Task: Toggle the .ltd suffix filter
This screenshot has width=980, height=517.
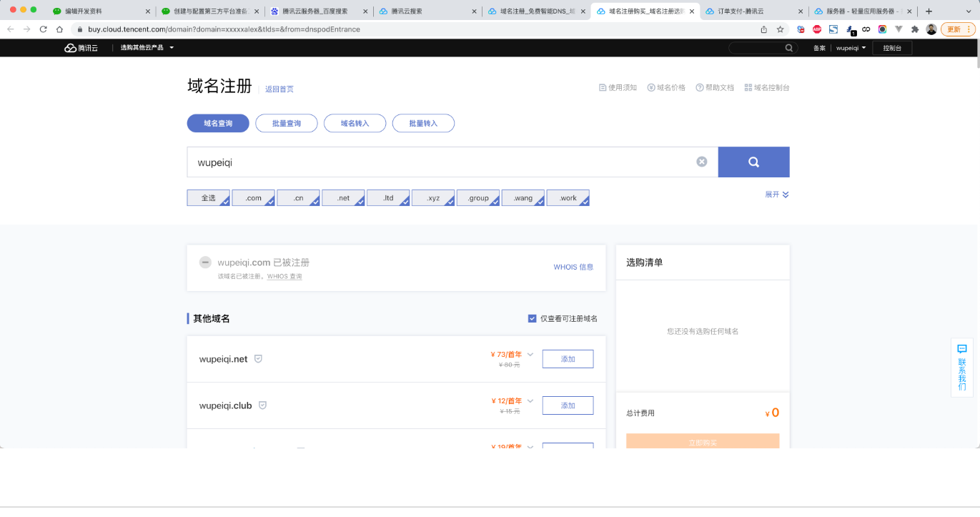Action: pyautogui.click(x=388, y=198)
